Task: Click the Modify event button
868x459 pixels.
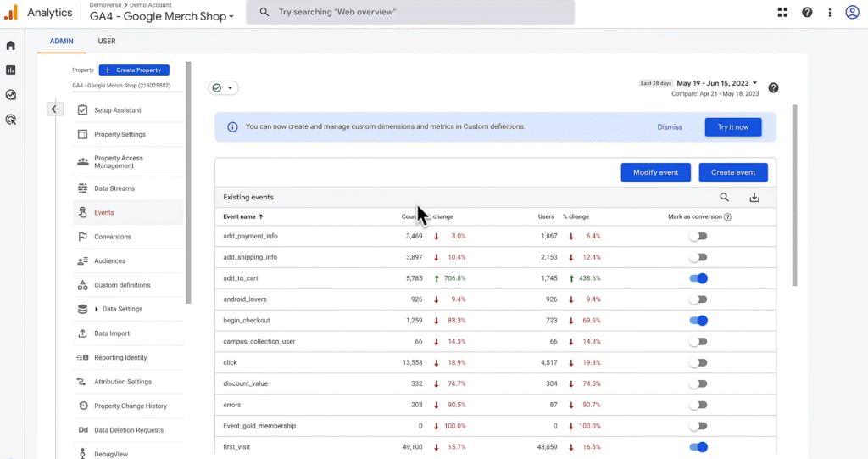Action: [655, 172]
